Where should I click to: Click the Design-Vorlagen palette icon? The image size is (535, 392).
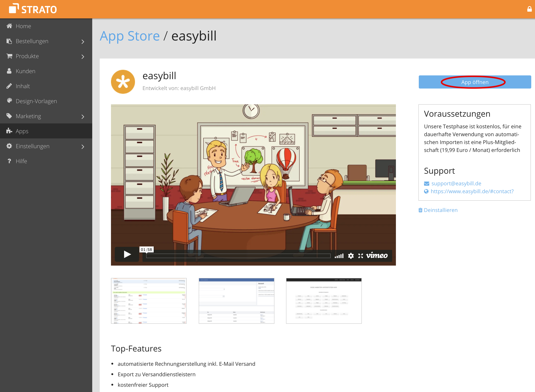tap(9, 101)
